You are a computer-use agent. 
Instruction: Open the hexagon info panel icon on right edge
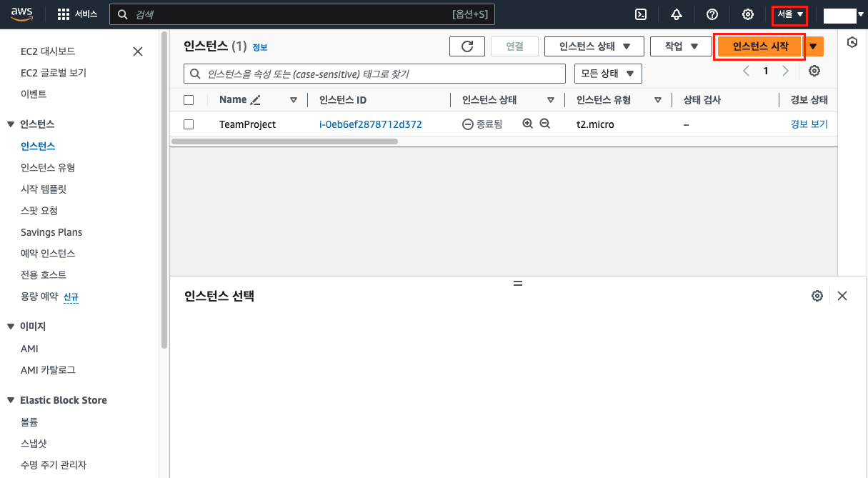click(x=852, y=43)
